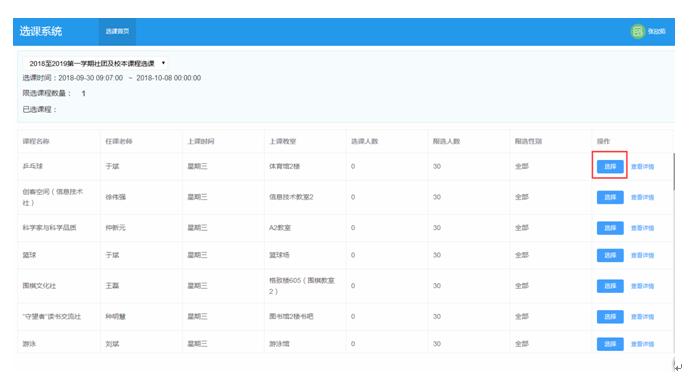Pick the 围棋文化社 course with 选择
The height and width of the screenshot is (376, 690).
[x=610, y=286]
